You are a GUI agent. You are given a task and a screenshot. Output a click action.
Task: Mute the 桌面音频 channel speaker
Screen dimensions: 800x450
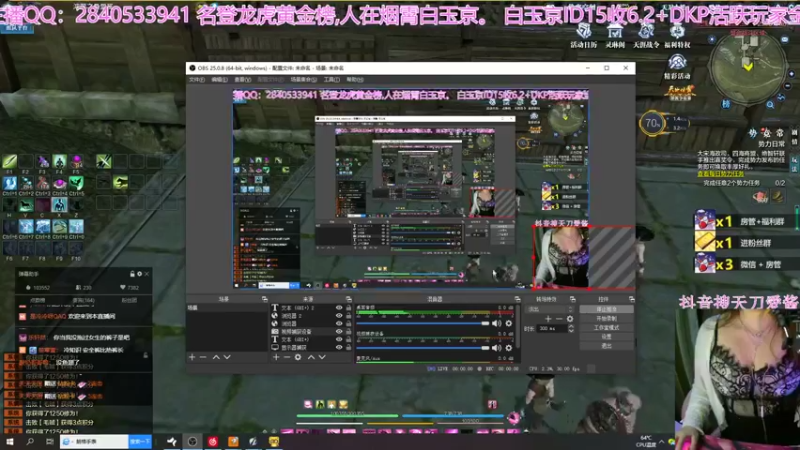pyautogui.click(x=497, y=323)
